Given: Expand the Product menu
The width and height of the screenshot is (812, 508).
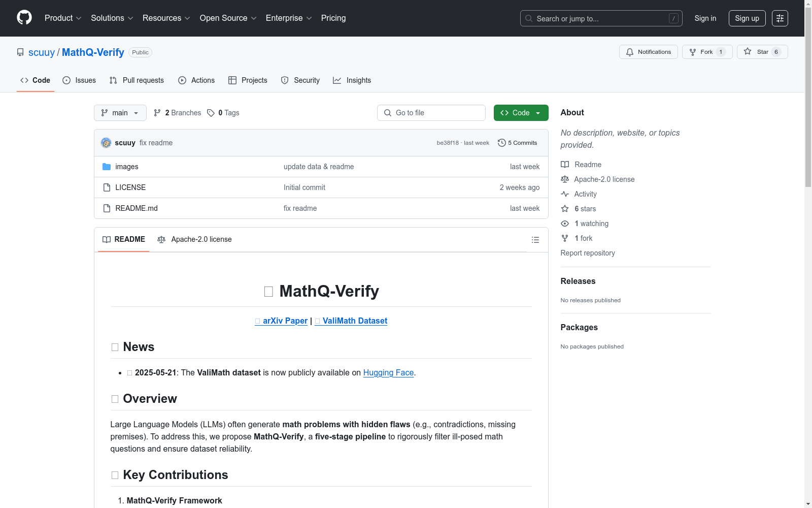Looking at the screenshot, I should tap(63, 18).
